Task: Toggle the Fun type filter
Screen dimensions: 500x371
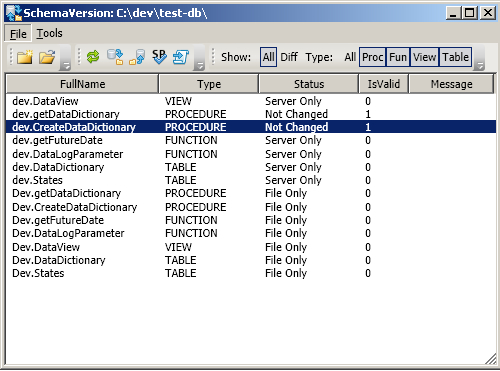Action: tap(398, 57)
